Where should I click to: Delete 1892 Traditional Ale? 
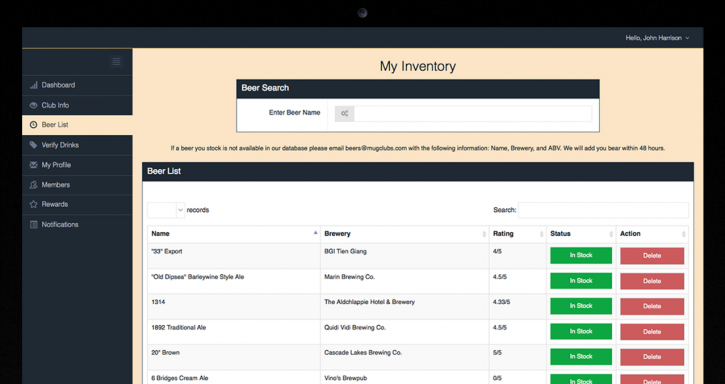click(652, 332)
